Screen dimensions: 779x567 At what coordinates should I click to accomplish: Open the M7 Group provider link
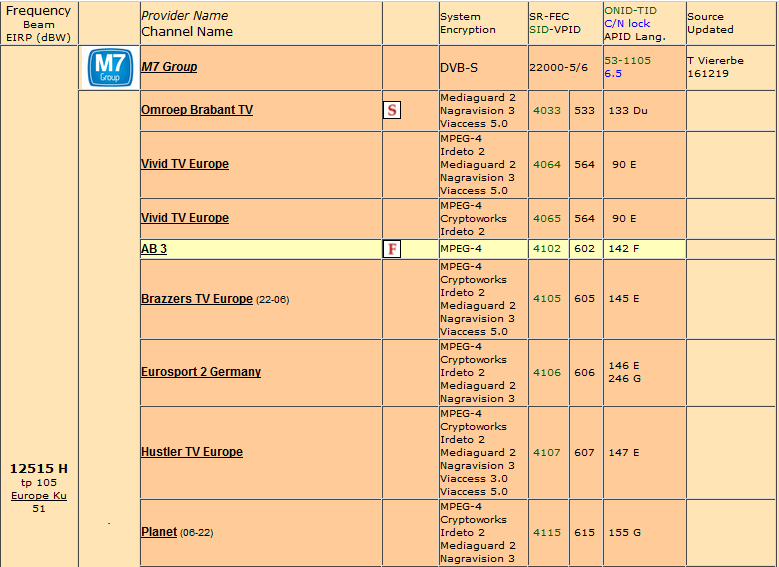pyautogui.click(x=169, y=67)
